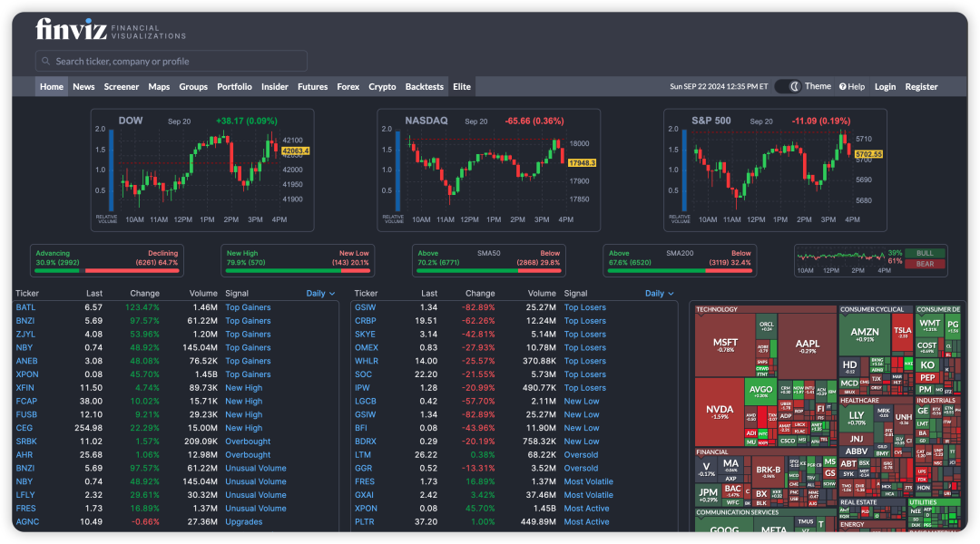
Task: Open the DOW chart
Action: tap(202, 170)
